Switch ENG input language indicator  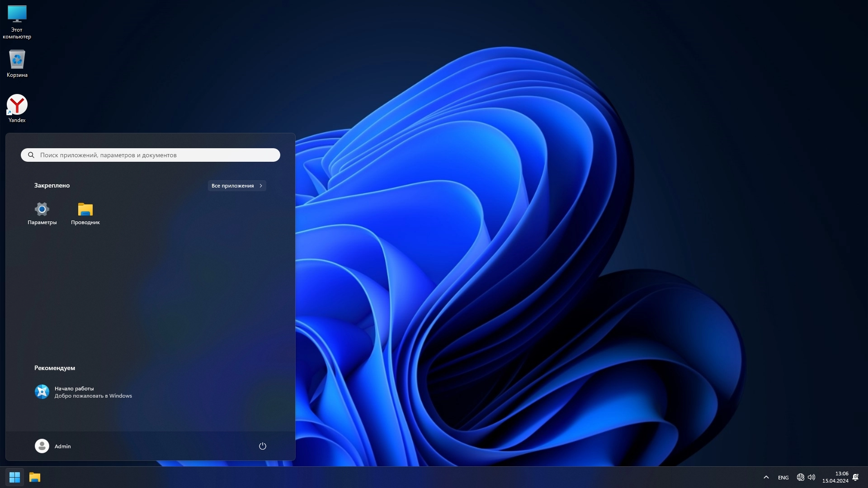tap(783, 478)
